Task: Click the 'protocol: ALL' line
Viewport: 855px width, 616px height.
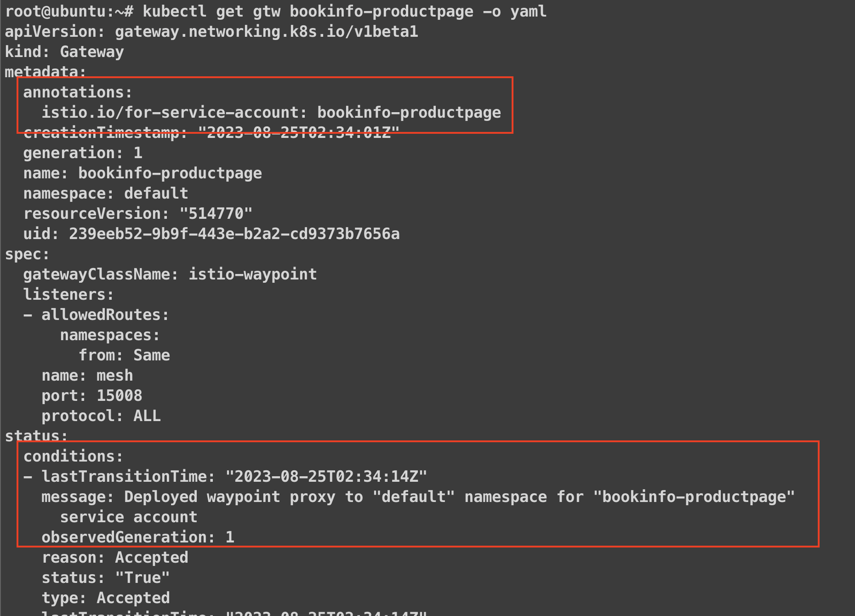Action: click(101, 416)
